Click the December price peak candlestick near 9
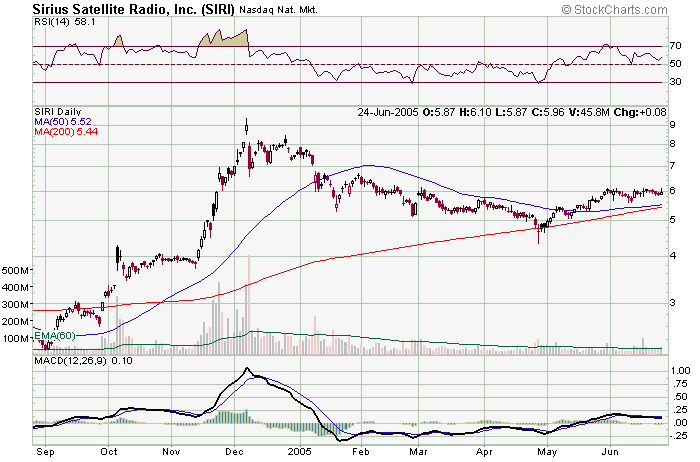700x462 pixels. coord(246,127)
